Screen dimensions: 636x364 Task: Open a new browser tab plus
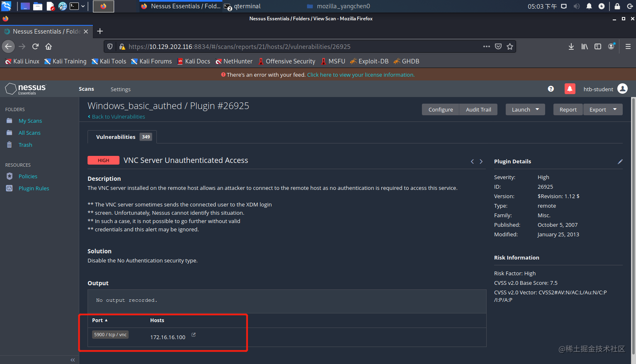point(100,31)
